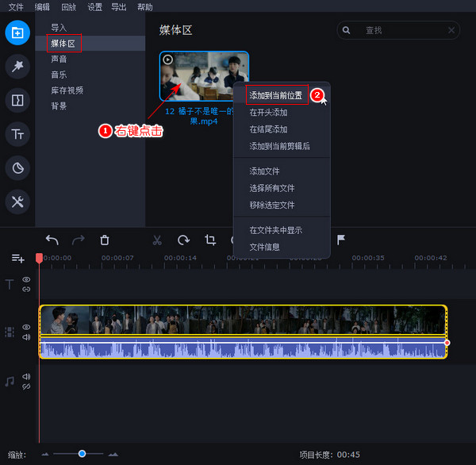The height and width of the screenshot is (465, 476).
Task: Click the 00:00:35 ruler mark
Action: [x=368, y=258]
